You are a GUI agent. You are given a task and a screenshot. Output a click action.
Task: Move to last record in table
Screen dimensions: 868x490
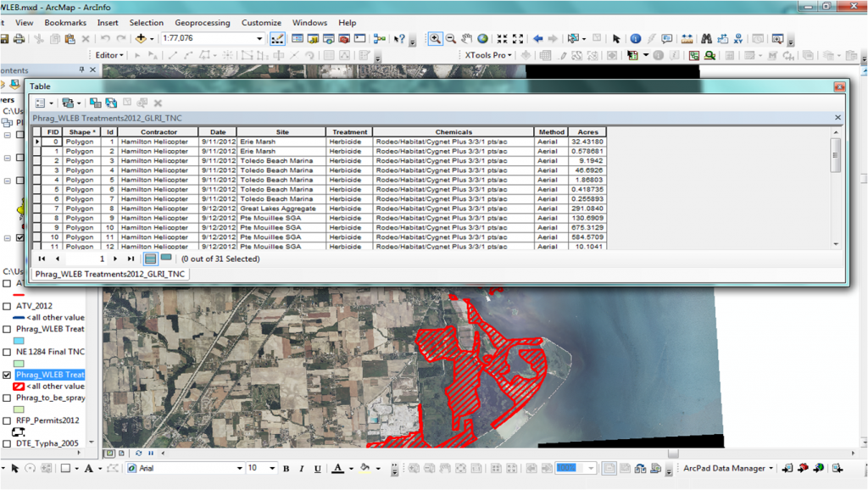coord(131,259)
